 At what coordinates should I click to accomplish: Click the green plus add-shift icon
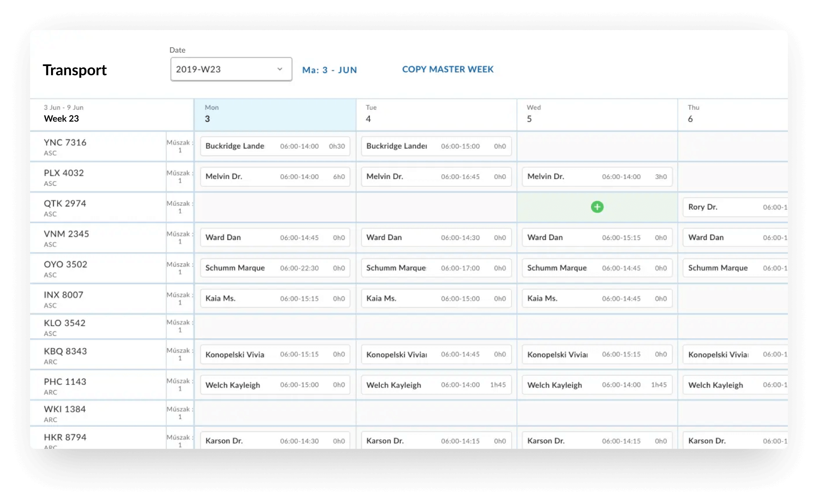point(597,207)
